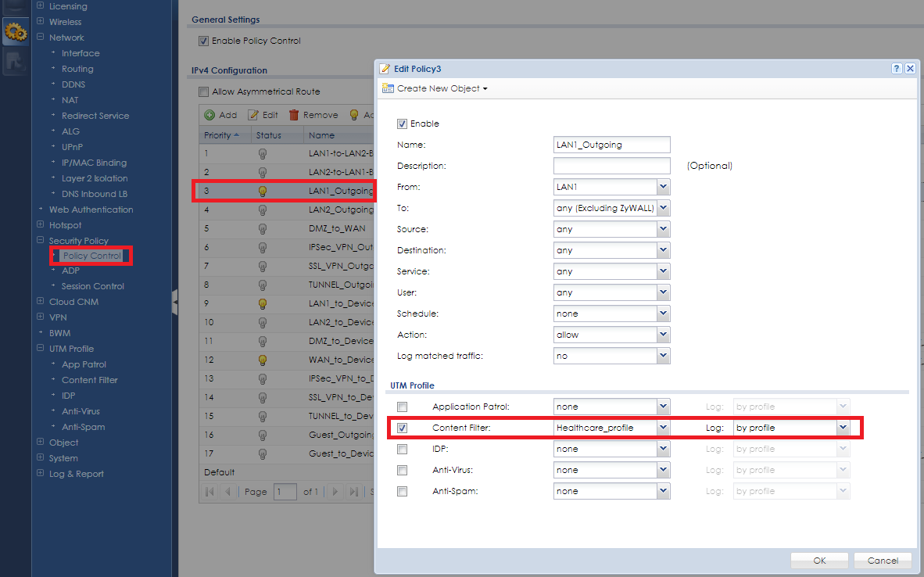The height and width of the screenshot is (577, 924).
Task: Open Session Control in the sidebar
Action: pos(92,286)
